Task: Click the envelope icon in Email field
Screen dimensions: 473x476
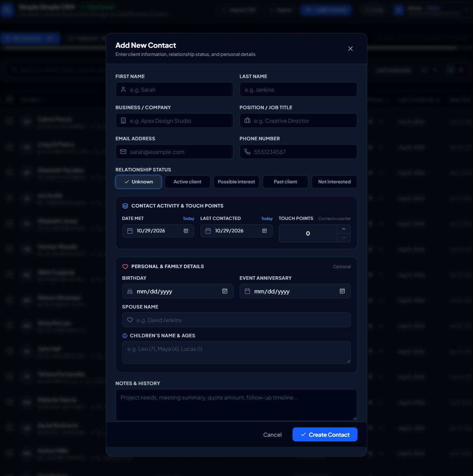Action: pyautogui.click(x=123, y=152)
